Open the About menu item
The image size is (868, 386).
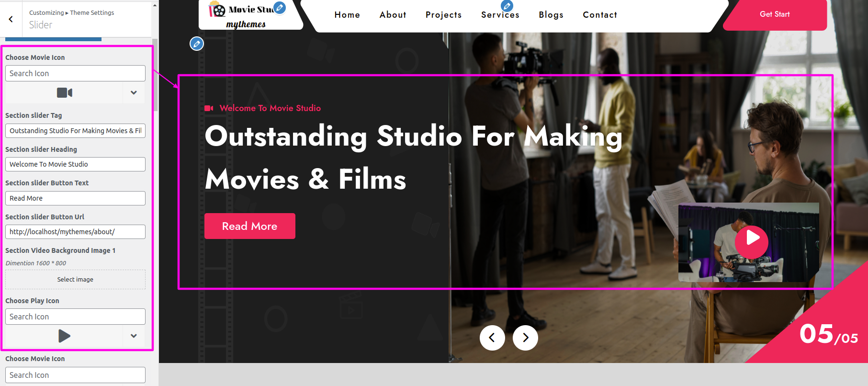[x=393, y=15]
